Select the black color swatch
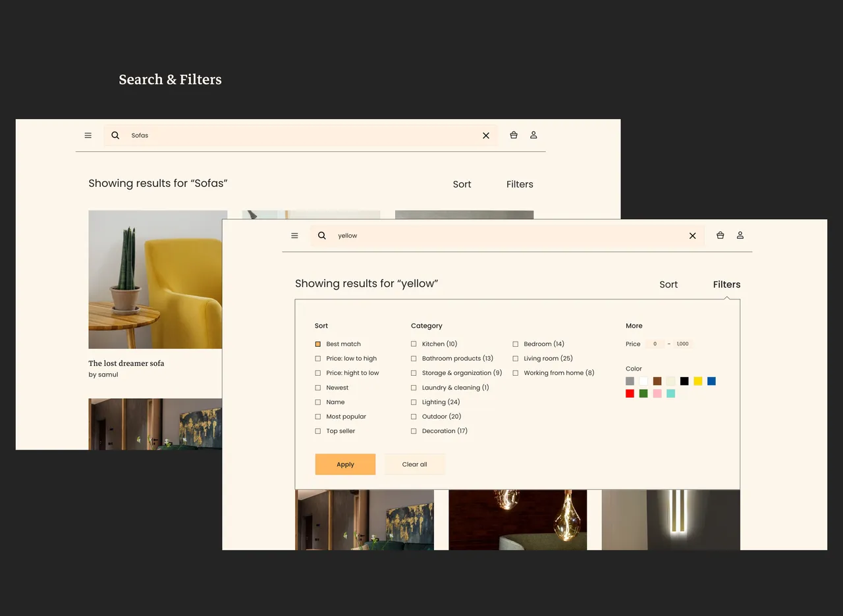Image resolution: width=843 pixels, height=616 pixels. coord(684,381)
